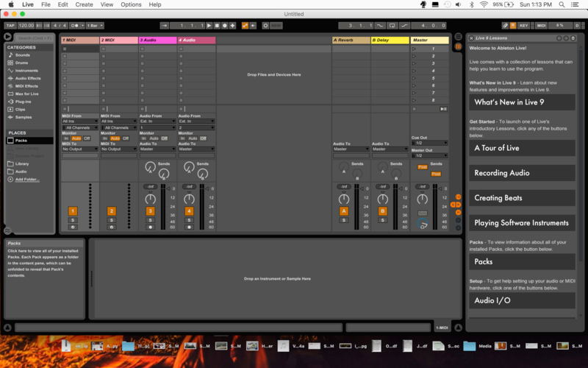
Task: Select MIDI Effects category
Action: 26,86
